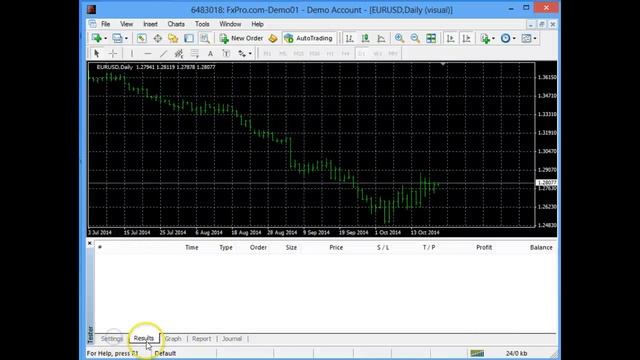Click the Templates toolbar icon
The width and height of the screenshot is (640, 360).
tap(527, 38)
